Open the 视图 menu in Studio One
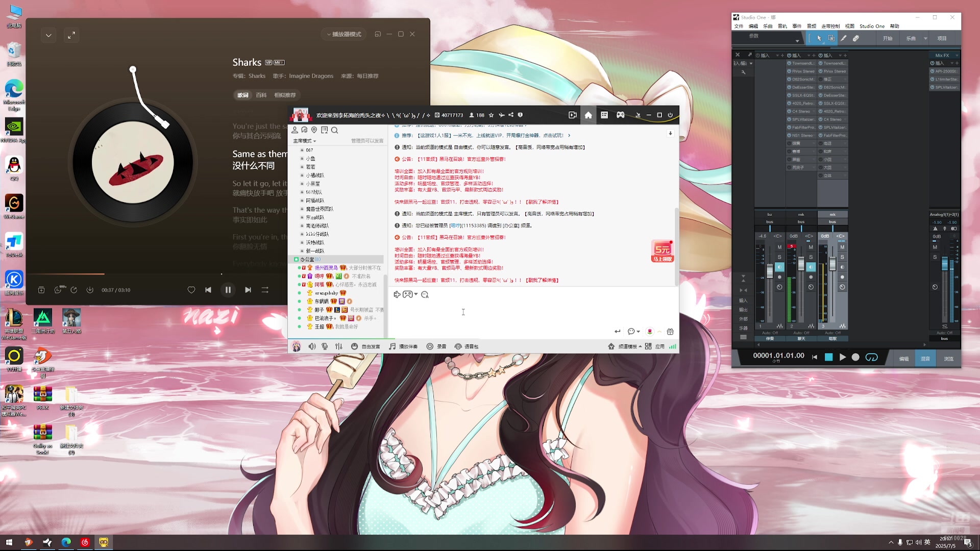Viewport: 980px width, 551px height. (849, 26)
